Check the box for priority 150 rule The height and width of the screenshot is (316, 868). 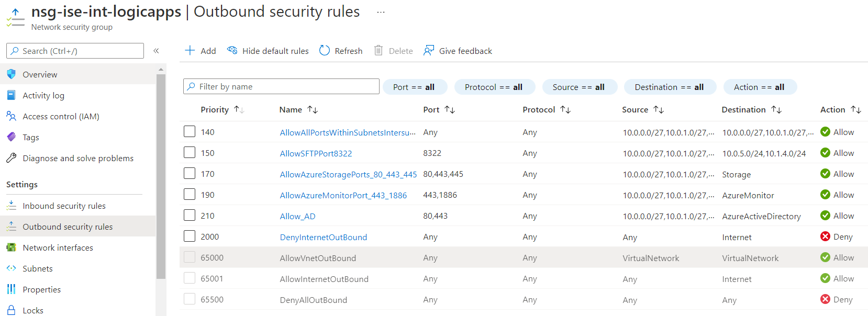[190, 152]
